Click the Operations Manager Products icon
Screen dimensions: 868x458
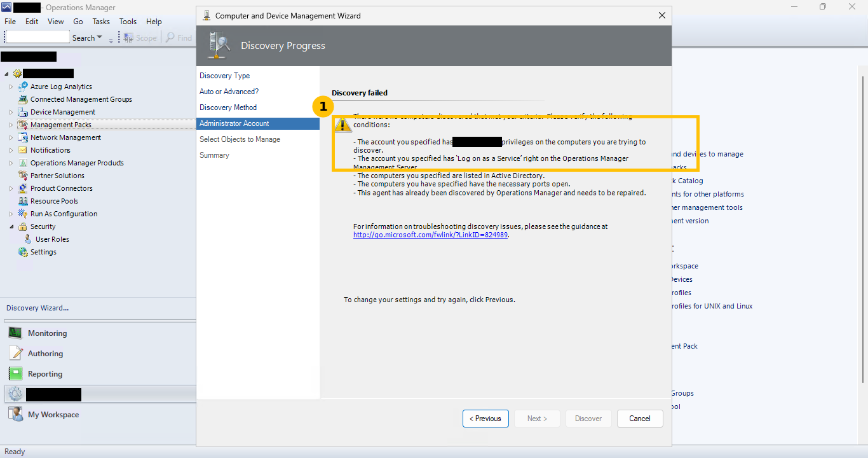click(24, 163)
